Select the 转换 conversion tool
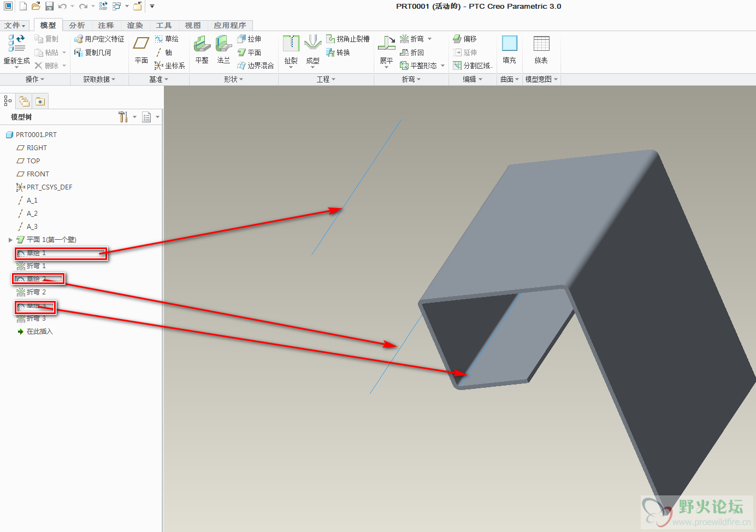This screenshot has height=532, width=756. [338, 52]
